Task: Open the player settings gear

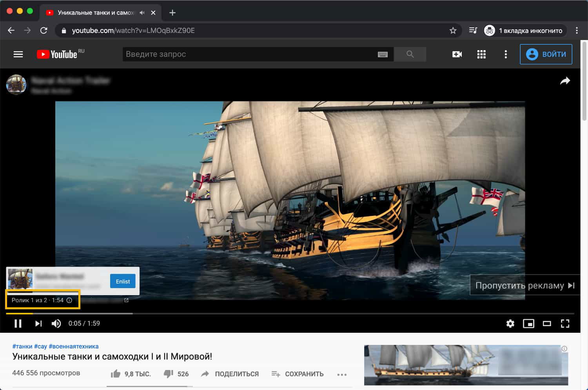Action: point(510,323)
